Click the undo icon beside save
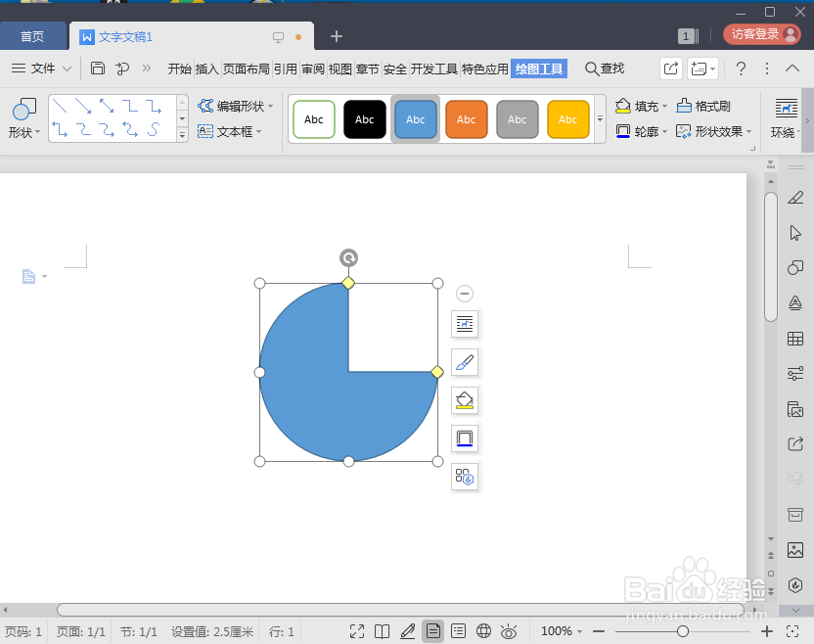The image size is (814, 644). click(x=122, y=69)
